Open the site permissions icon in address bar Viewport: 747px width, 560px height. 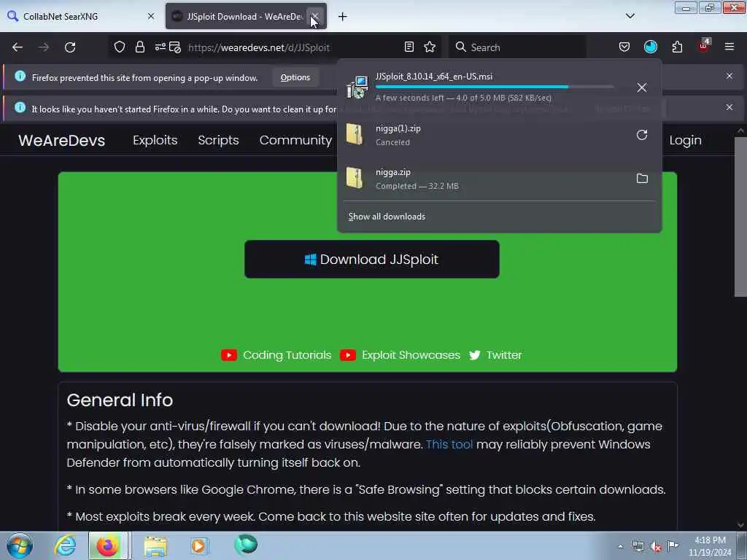pyautogui.click(x=160, y=47)
